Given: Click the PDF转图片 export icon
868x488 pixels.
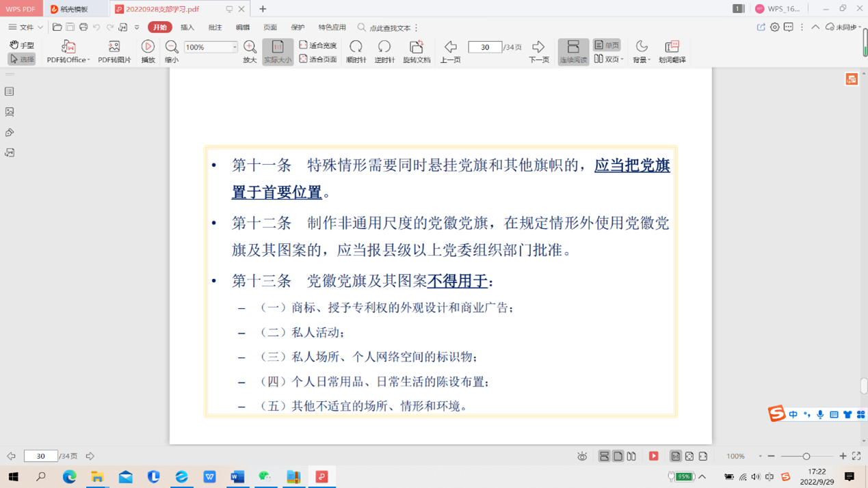Looking at the screenshot, I should tap(114, 47).
